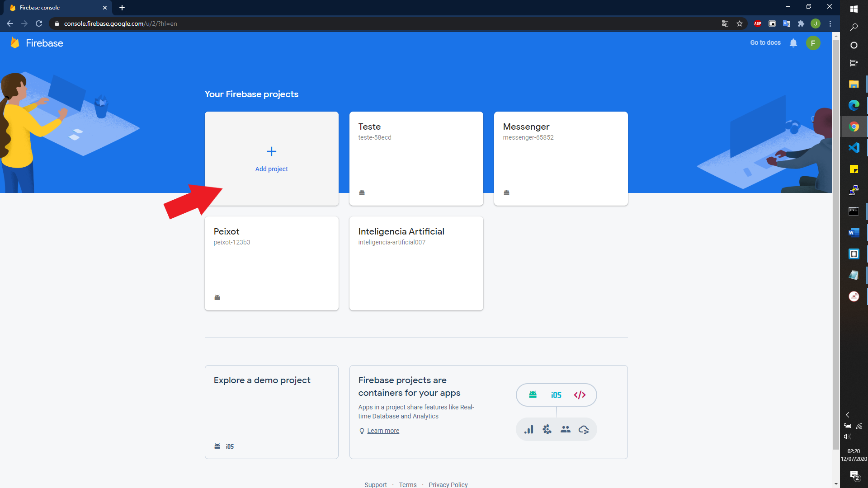Viewport: 868px width, 488px height.
Task: Open a new browser tab
Action: pyautogui.click(x=122, y=8)
